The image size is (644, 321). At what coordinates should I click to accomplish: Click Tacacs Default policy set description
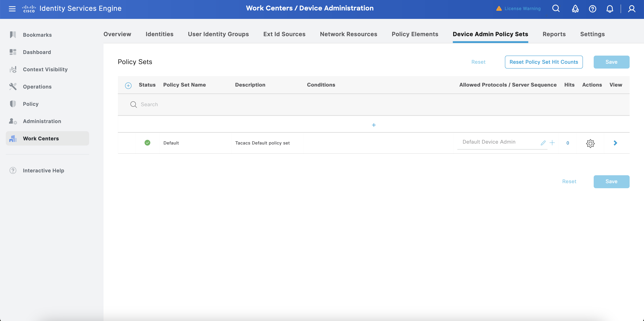pyautogui.click(x=262, y=143)
